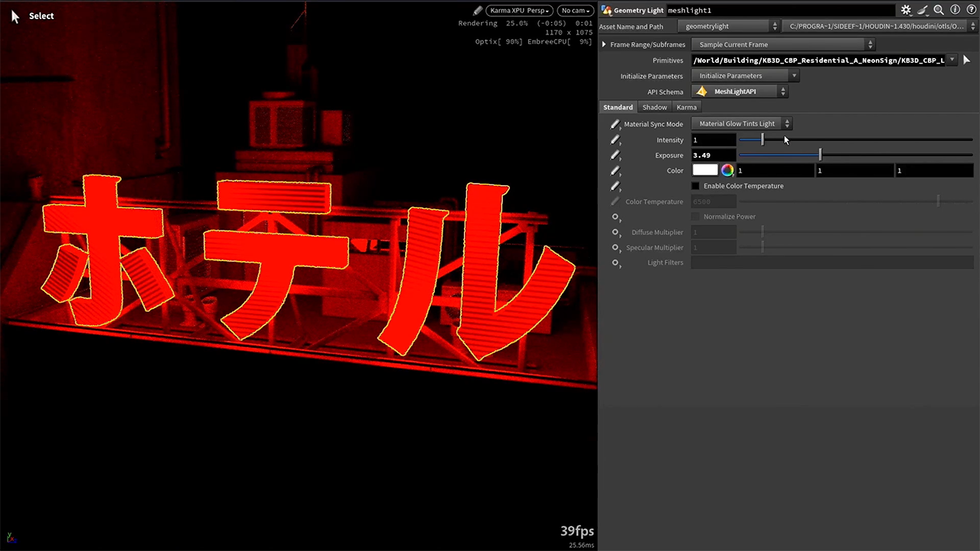Click the question mark help icon
Image resolution: width=980 pixels, height=551 pixels.
click(970, 10)
